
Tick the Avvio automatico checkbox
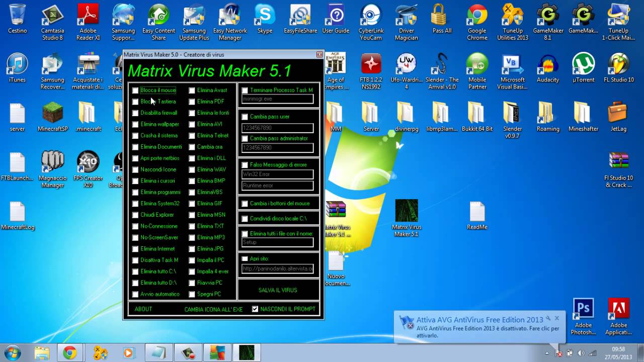pos(135,294)
